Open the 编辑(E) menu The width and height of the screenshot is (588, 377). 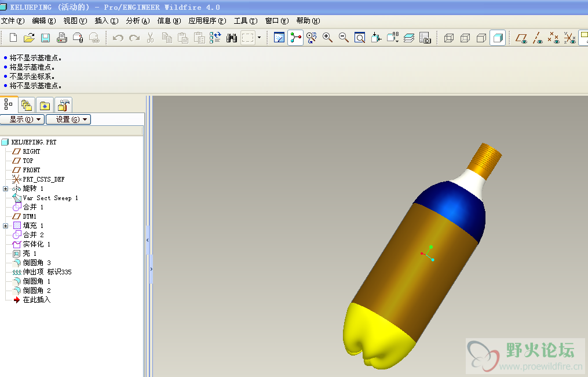[44, 21]
